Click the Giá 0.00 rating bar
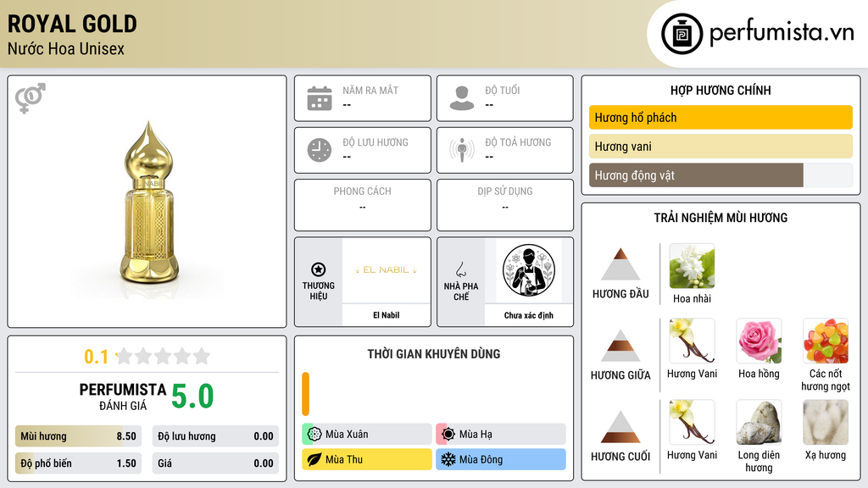The width and height of the screenshot is (868, 488). [215, 463]
